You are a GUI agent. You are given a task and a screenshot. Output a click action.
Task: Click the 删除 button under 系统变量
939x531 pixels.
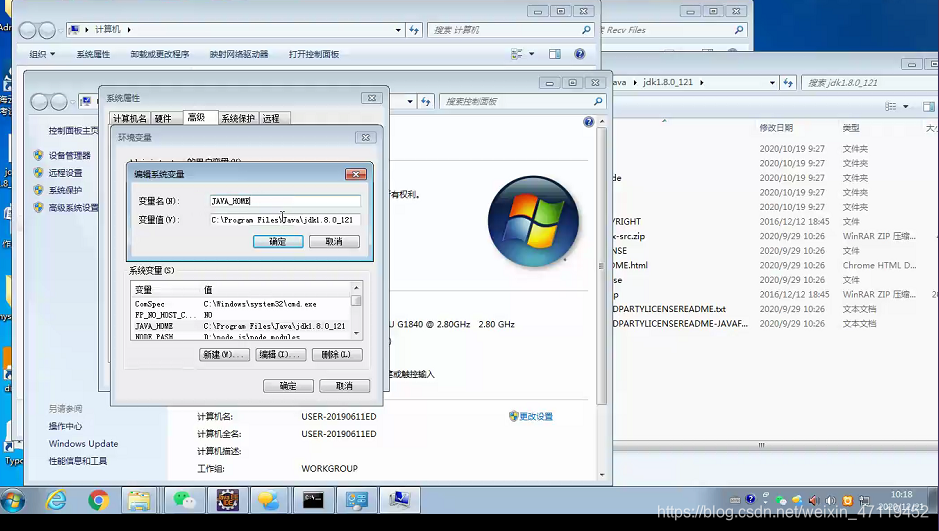(337, 355)
